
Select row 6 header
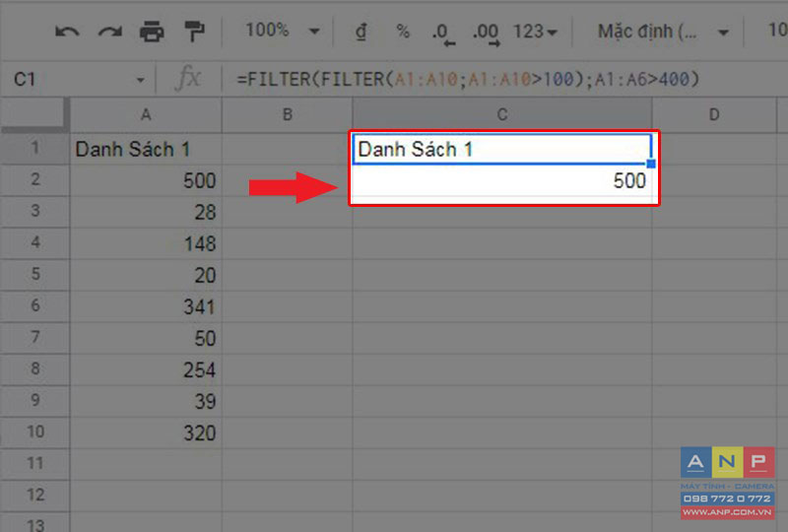[x=34, y=305]
